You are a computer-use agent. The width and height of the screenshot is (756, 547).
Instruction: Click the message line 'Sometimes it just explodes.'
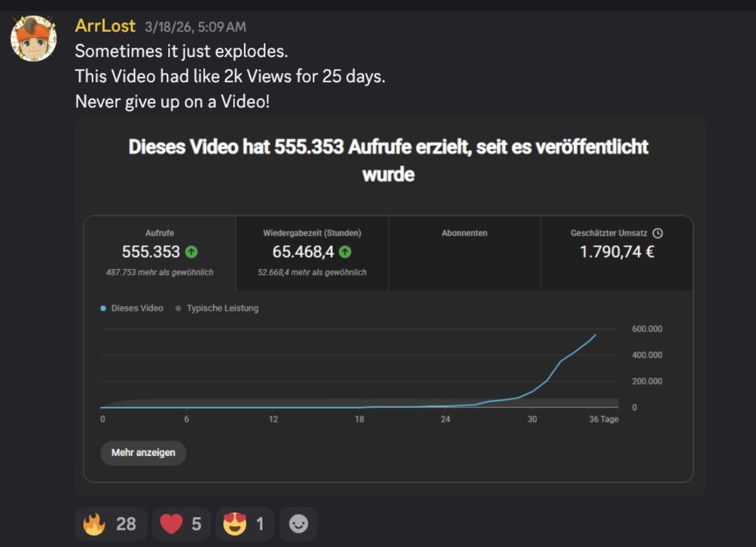pyautogui.click(x=181, y=51)
